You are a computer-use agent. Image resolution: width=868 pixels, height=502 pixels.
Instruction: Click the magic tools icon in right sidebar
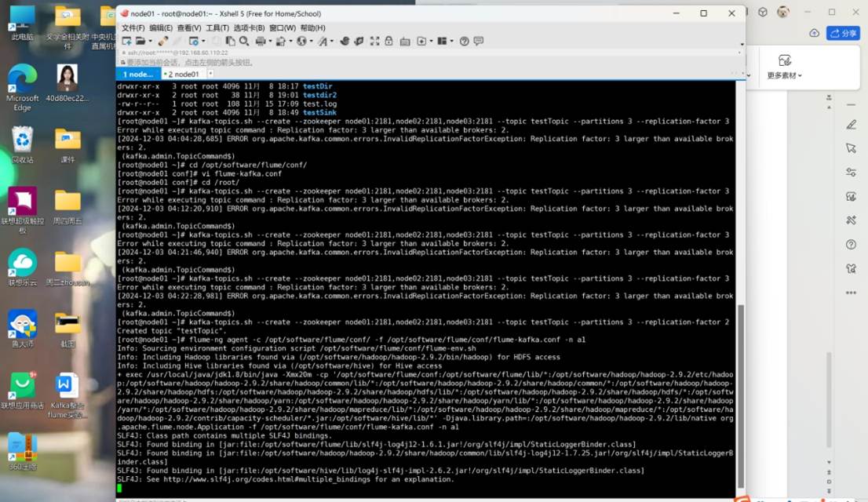tap(851, 220)
